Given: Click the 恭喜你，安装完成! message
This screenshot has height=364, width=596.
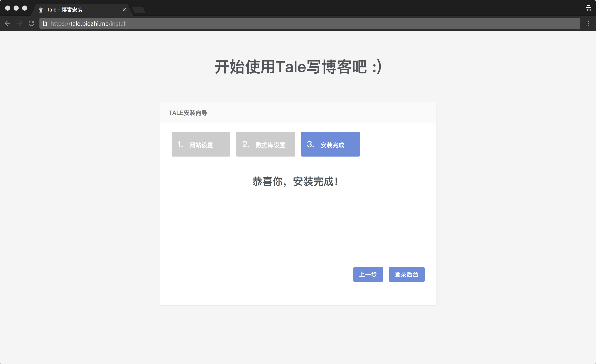Looking at the screenshot, I should pyautogui.click(x=295, y=181).
